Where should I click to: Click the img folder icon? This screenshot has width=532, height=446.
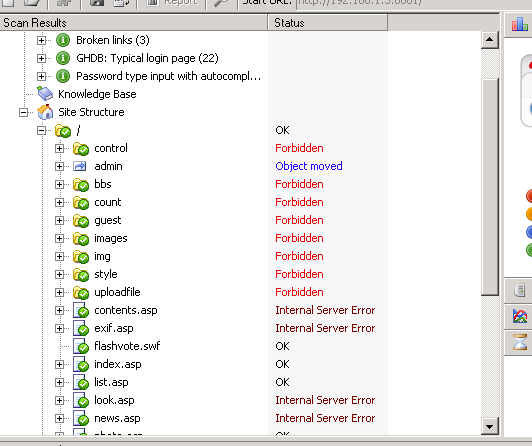pyautogui.click(x=81, y=256)
